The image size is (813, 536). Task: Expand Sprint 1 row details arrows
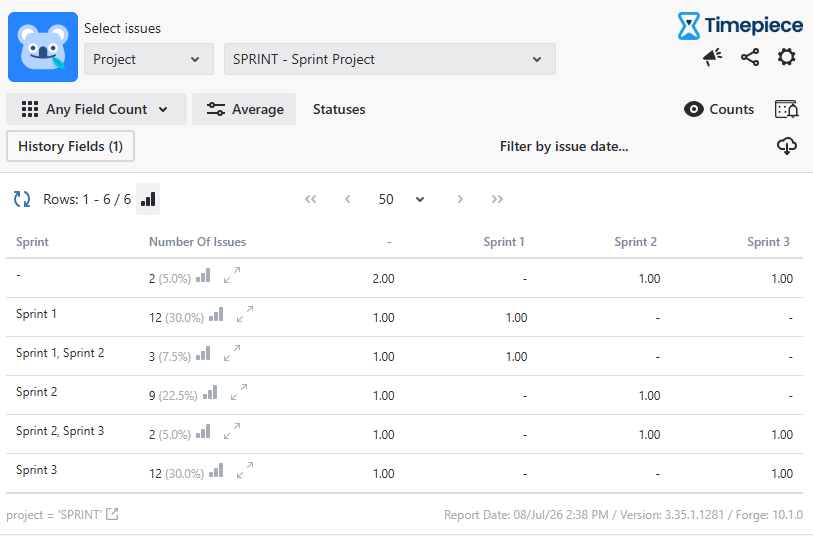(245, 314)
